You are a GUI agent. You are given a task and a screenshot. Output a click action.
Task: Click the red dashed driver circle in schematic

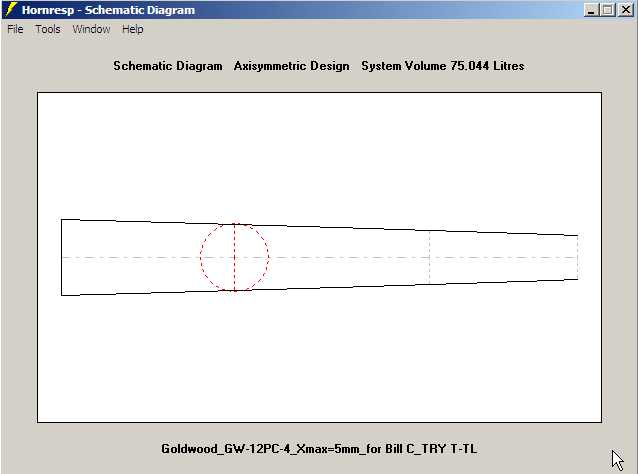click(234, 257)
